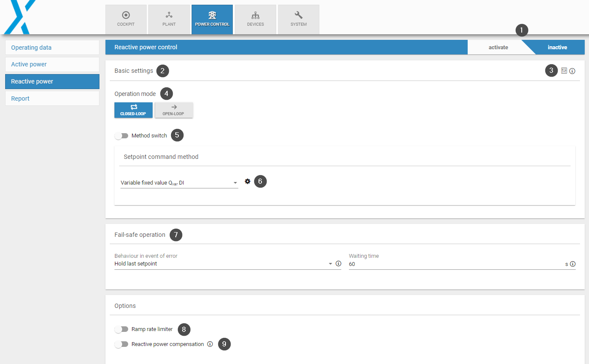Click info icon in Basic settings header
Image resolution: width=589 pixels, height=364 pixels.
pos(572,71)
